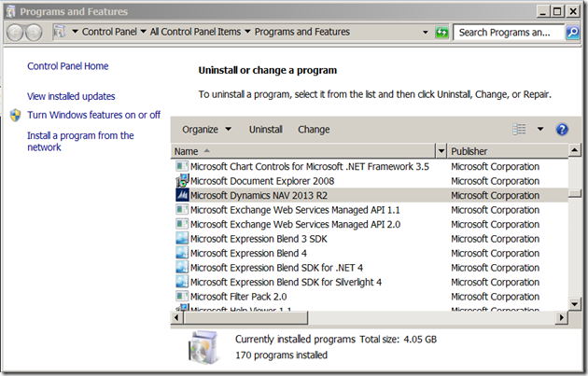Click the horizontal scrollbar thumb of program list
Image resolution: width=588 pixels, height=376 pixels.
(x=245, y=318)
